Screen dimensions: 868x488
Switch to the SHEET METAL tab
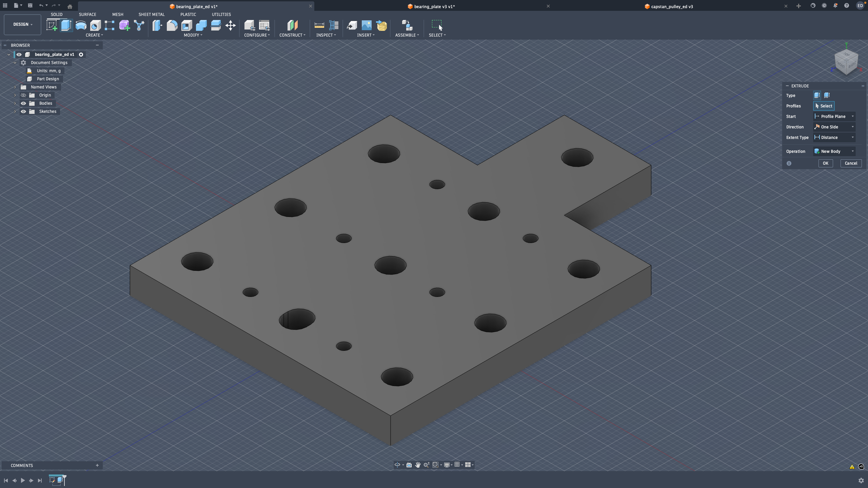[x=151, y=14]
